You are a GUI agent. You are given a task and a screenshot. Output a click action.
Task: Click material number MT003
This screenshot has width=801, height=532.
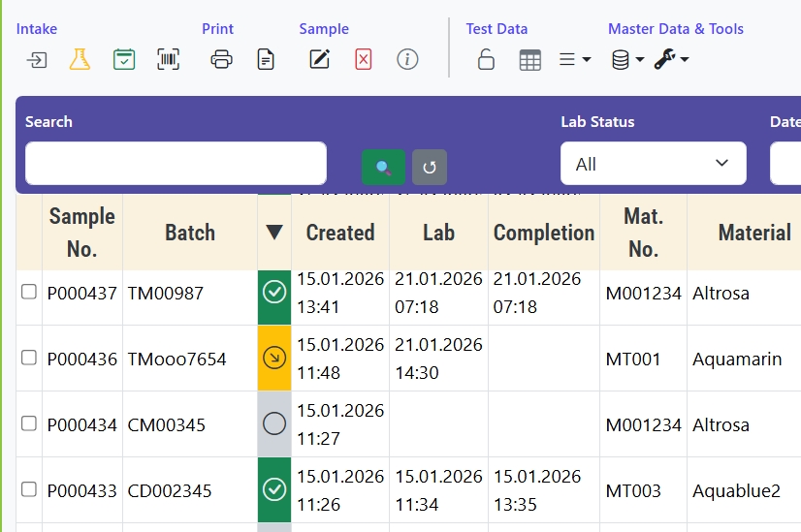click(633, 490)
